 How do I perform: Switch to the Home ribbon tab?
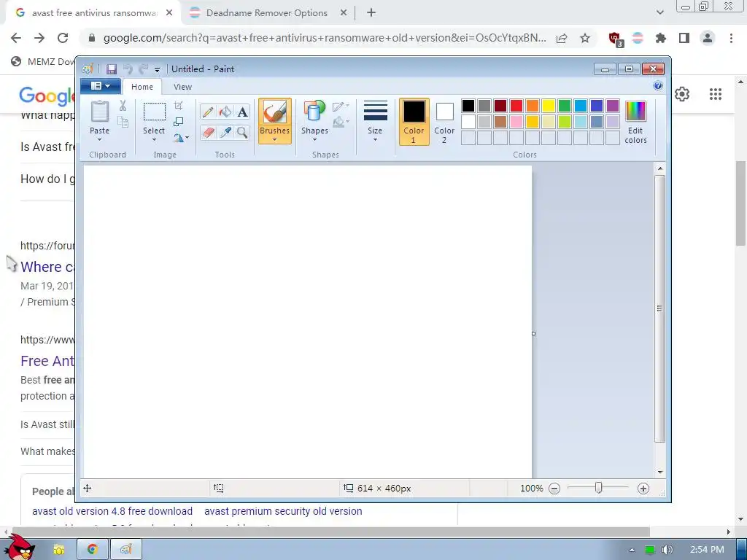[x=142, y=87]
